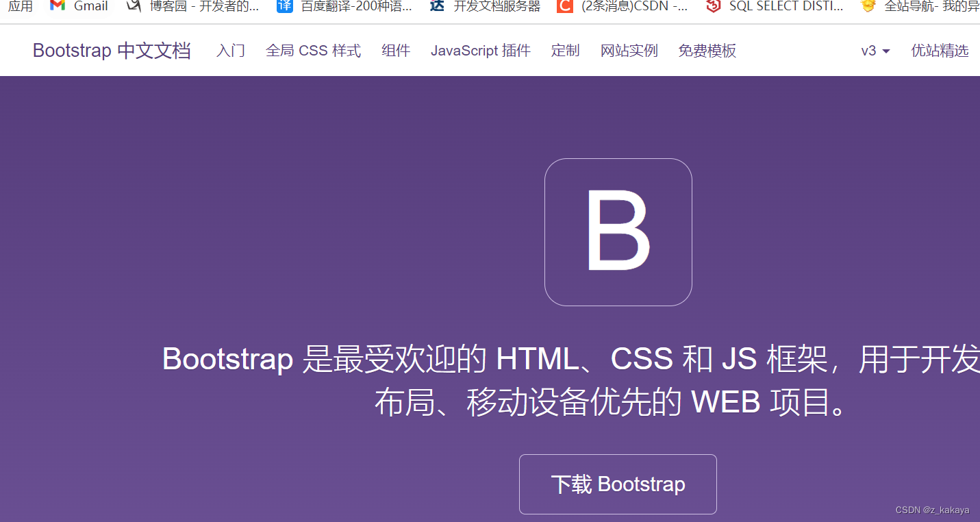Image resolution: width=980 pixels, height=522 pixels.
Task: Go to 全局 CSS 样式 page
Action: tap(313, 51)
